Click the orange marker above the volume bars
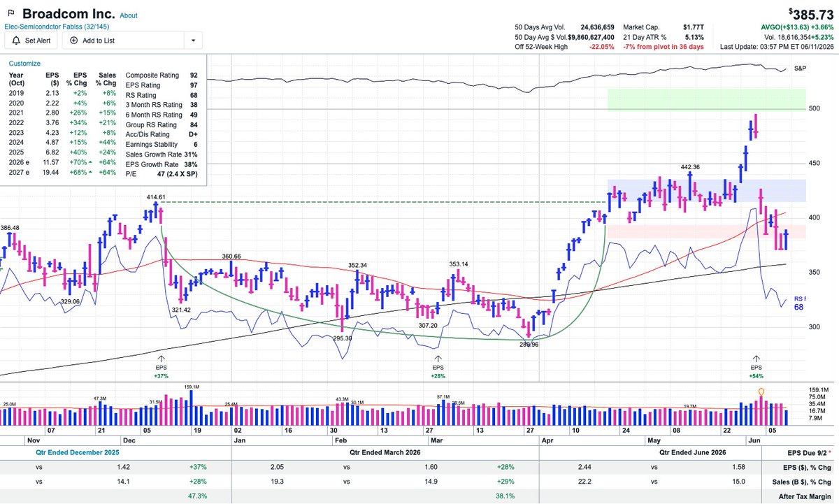Image resolution: width=839 pixels, height=504 pixels. click(761, 391)
